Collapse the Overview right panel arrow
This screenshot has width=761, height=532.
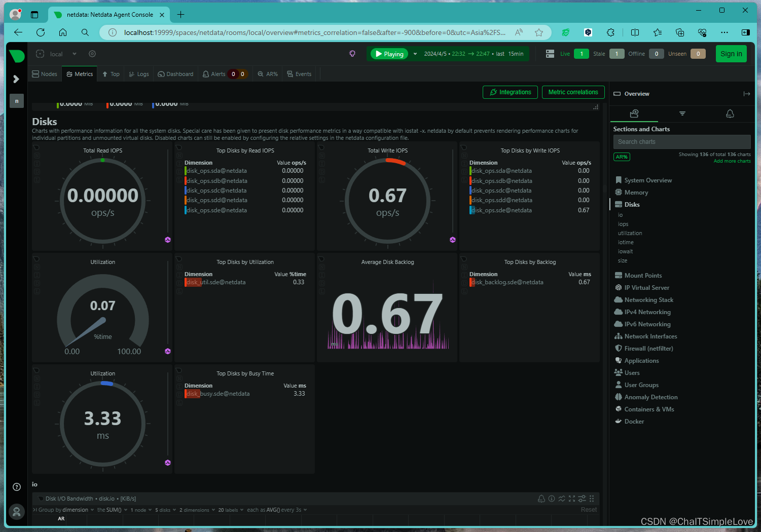747,94
